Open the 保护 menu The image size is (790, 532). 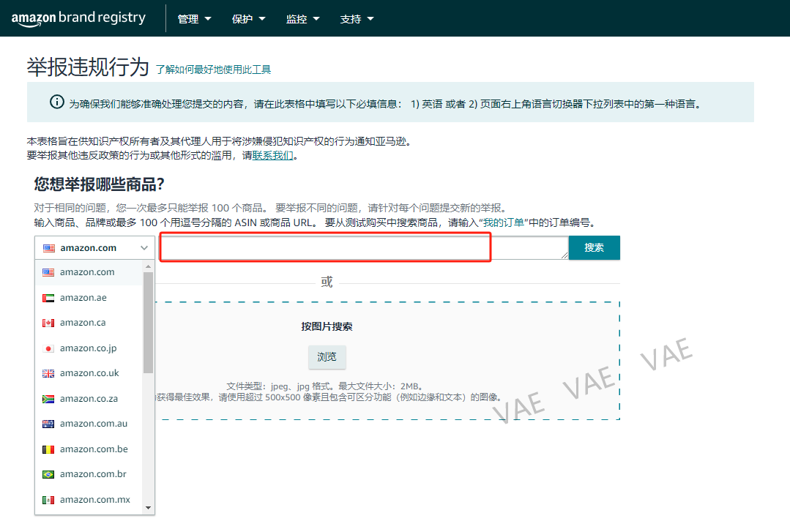click(248, 19)
